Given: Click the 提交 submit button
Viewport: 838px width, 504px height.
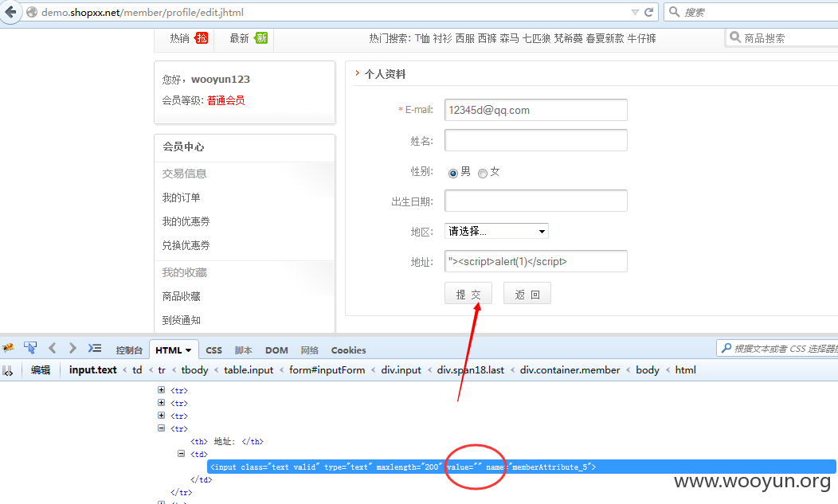Looking at the screenshot, I should point(468,294).
